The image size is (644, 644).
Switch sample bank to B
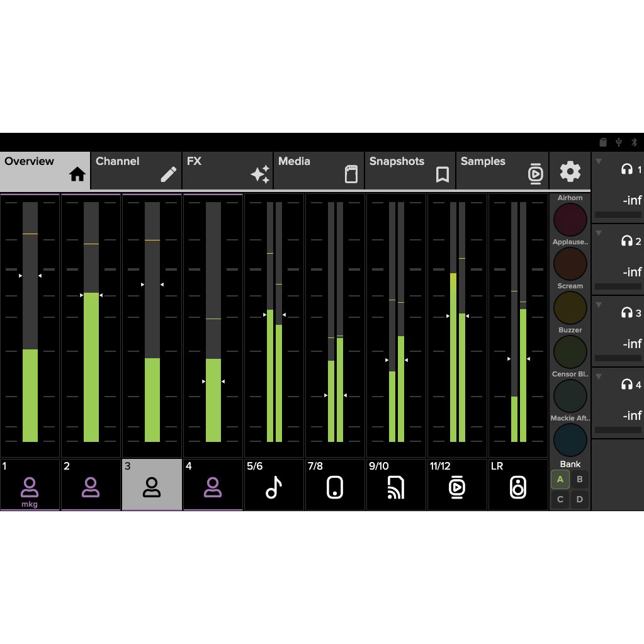point(579,479)
